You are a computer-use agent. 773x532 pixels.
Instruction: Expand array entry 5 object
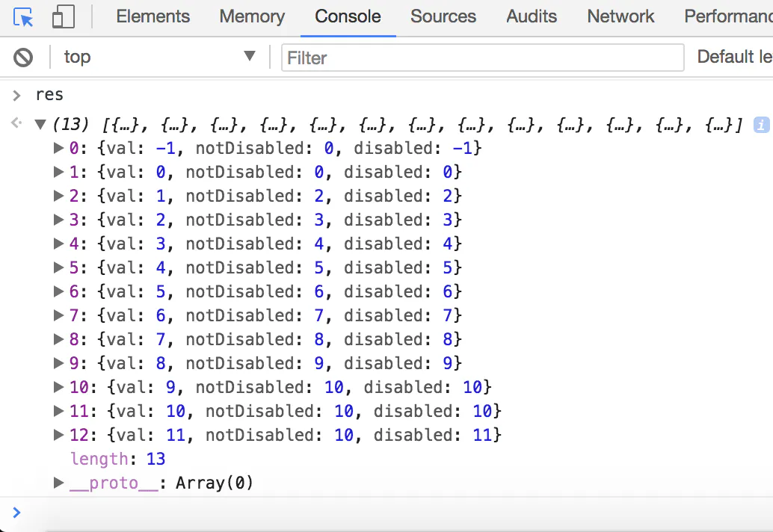pos(58,267)
